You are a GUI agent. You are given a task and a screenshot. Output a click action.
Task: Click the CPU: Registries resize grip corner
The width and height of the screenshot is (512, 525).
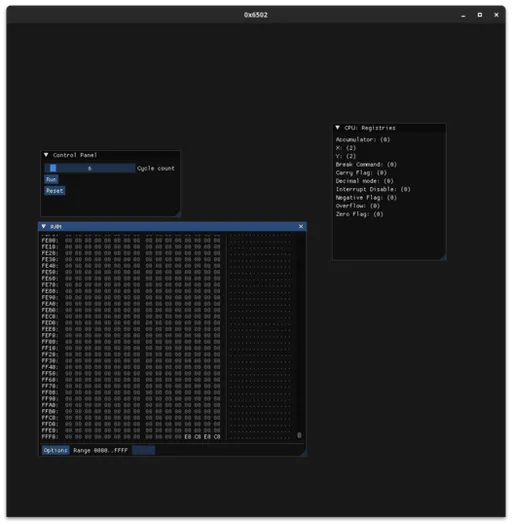(x=443, y=257)
